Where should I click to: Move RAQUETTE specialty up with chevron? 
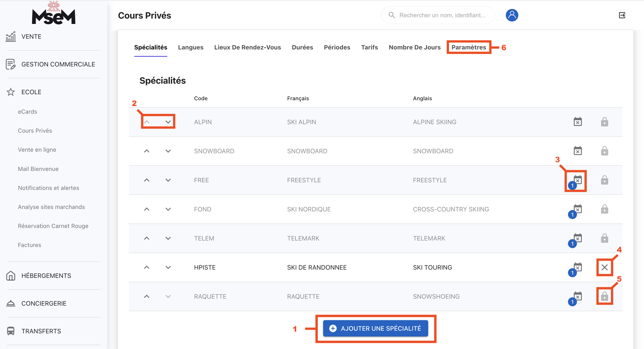pos(147,296)
